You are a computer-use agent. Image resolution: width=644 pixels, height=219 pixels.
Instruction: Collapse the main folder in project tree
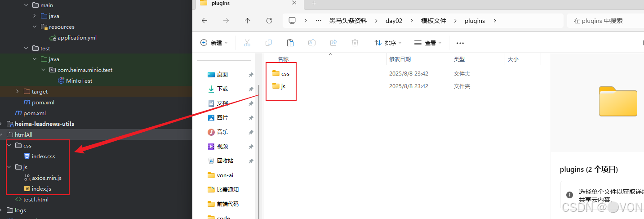(26, 5)
